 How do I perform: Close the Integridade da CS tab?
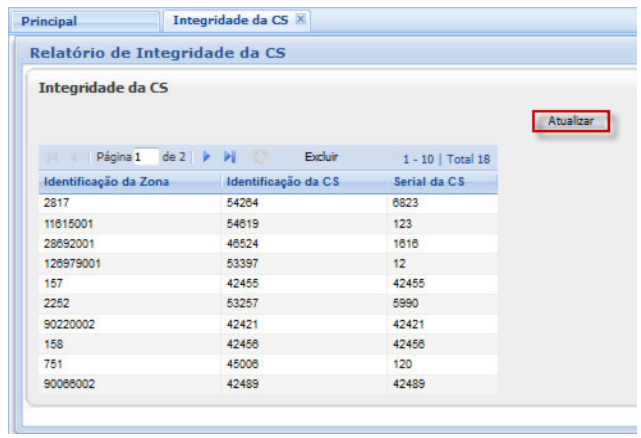coord(300,20)
